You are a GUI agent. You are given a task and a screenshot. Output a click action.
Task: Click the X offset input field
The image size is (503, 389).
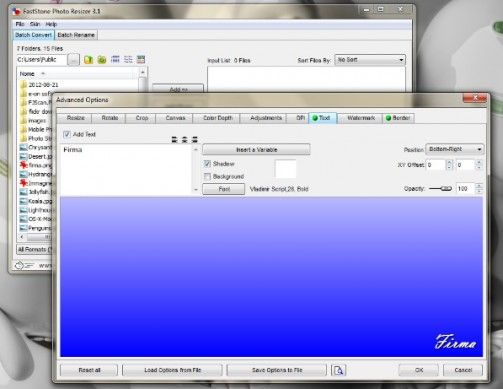click(436, 165)
